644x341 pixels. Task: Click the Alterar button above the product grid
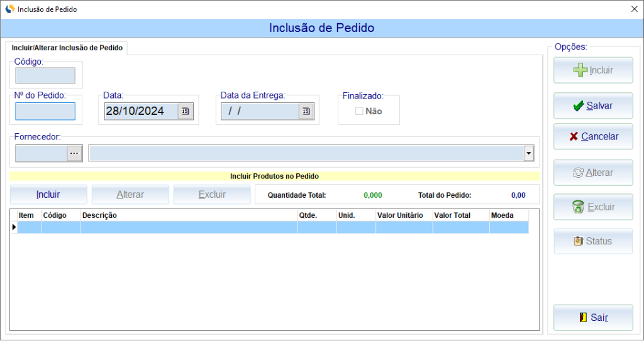130,195
